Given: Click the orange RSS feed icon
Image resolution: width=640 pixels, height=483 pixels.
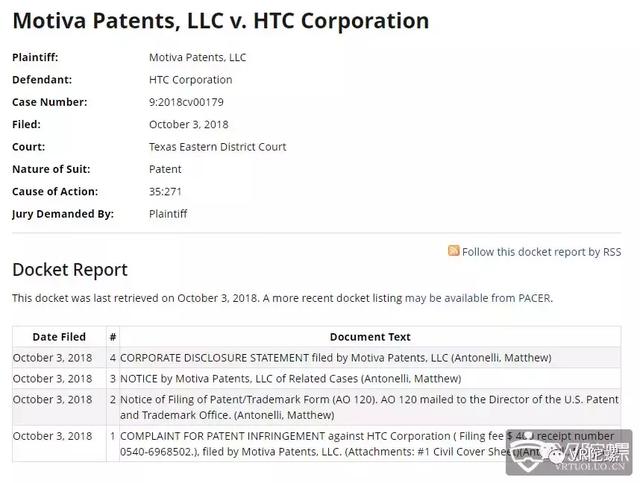Looking at the screenshot, I should pos(453,251).
